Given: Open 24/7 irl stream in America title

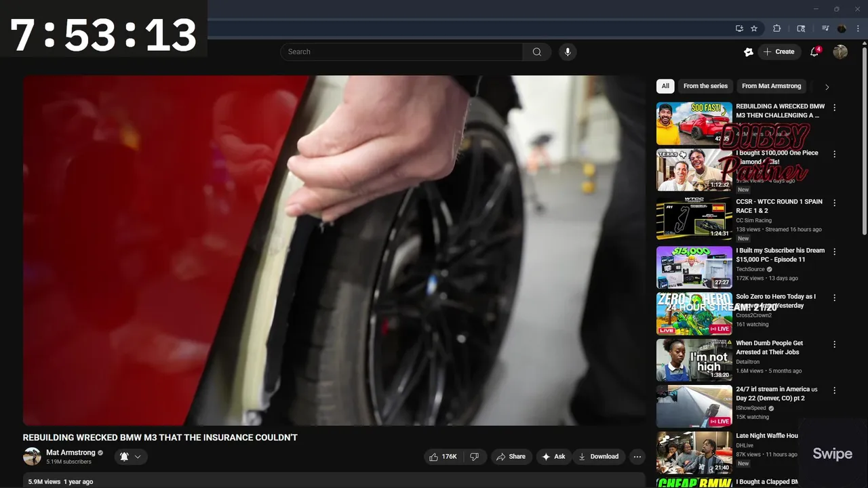Looking at the screenshot, I should click(777, 394).
